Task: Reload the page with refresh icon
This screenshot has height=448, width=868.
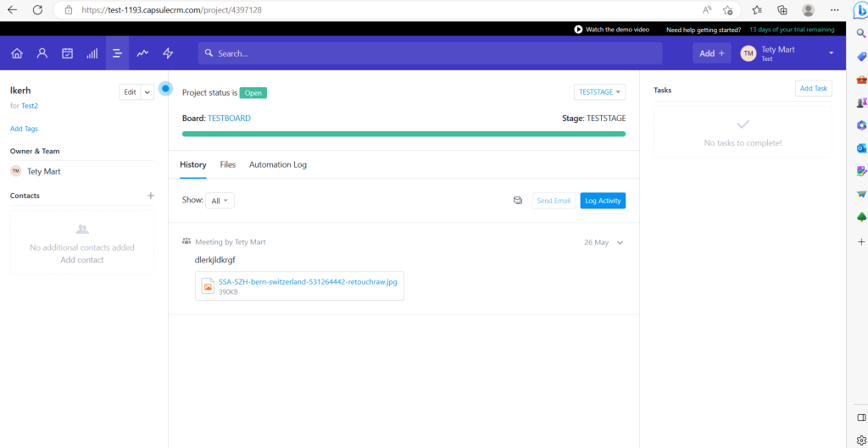Action: tap(37, 9)
